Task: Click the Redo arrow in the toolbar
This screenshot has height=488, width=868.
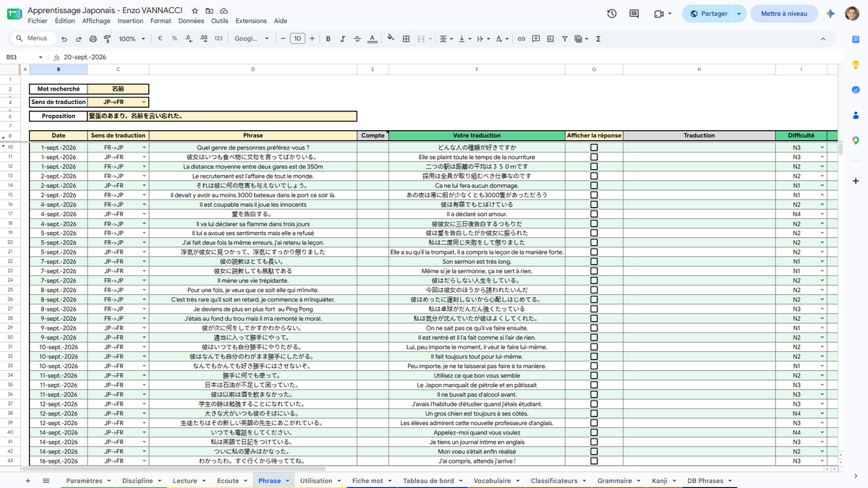Action: [78, 39]
